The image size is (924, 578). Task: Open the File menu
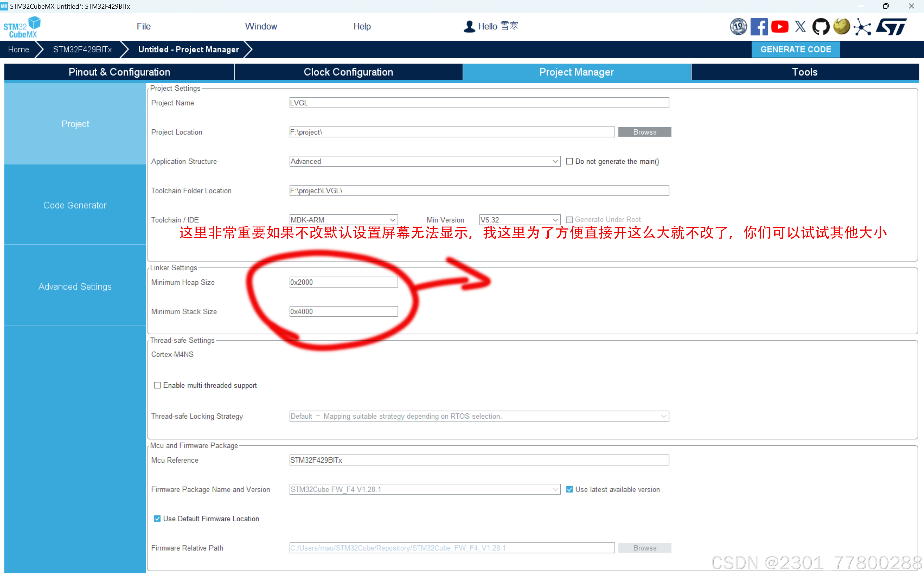click(144, 26)
